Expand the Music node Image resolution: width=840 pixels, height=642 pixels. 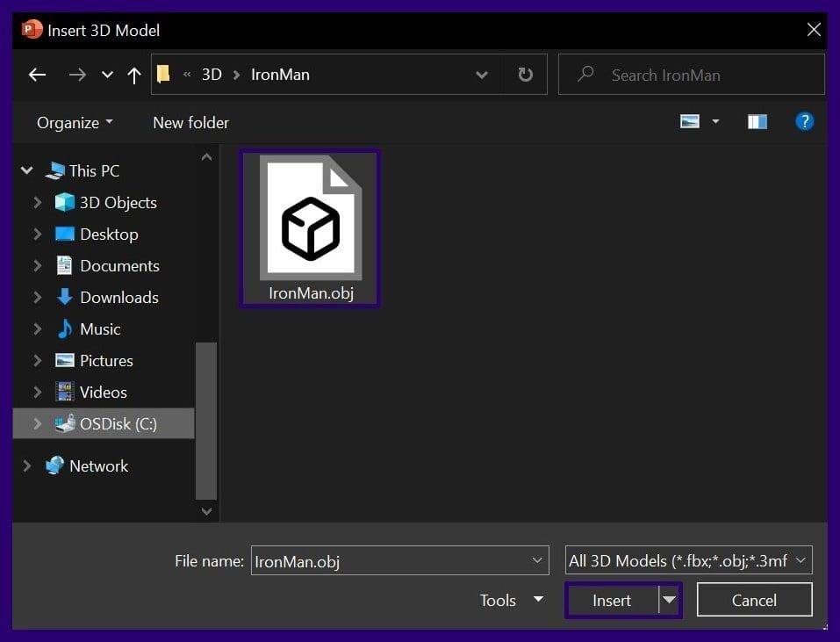tap(37, 329)
